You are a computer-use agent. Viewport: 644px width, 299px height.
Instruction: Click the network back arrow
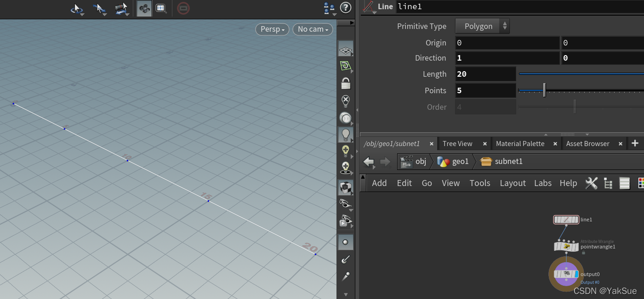point(369,162)
